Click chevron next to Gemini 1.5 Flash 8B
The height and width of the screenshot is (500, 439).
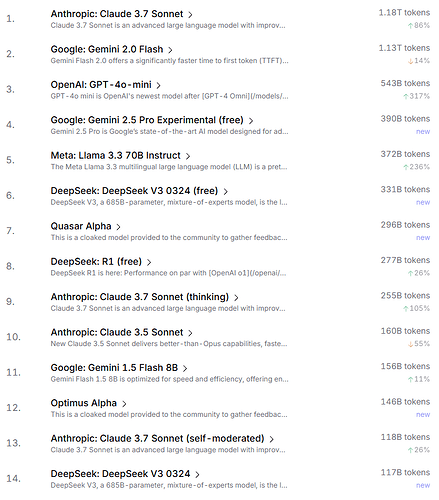(x=185, y=368)
